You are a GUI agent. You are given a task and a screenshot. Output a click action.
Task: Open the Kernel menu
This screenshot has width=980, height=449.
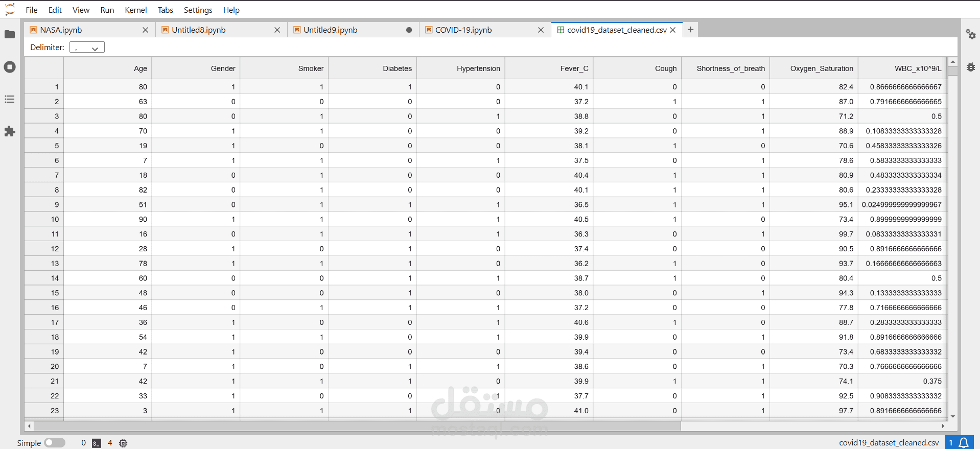136,10
